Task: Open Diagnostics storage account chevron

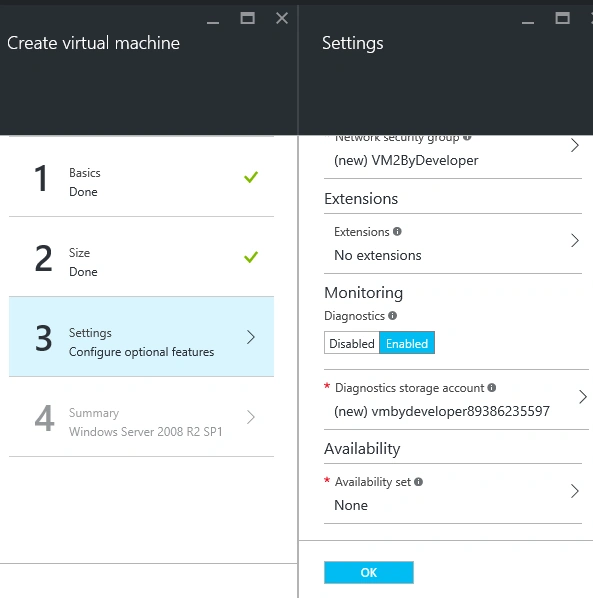Action: (583, 397)
